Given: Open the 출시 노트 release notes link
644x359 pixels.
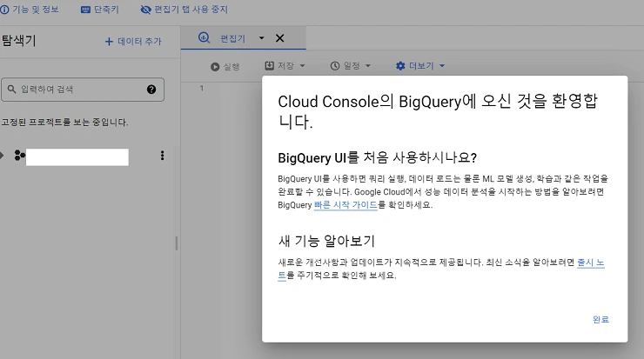Looking at the screenshot, I should tap(591, 263).
